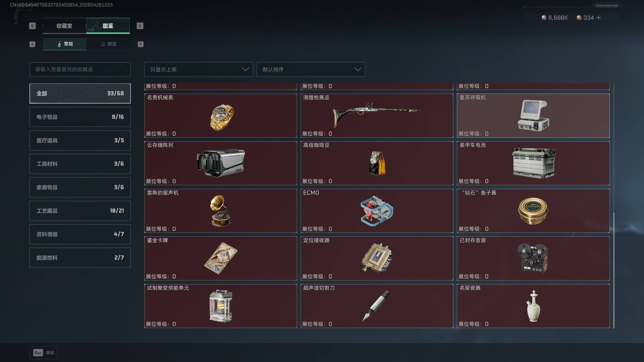Focus the collectible search input field
Viewport: 644px width, 362px height.
[x=80, y=69]
